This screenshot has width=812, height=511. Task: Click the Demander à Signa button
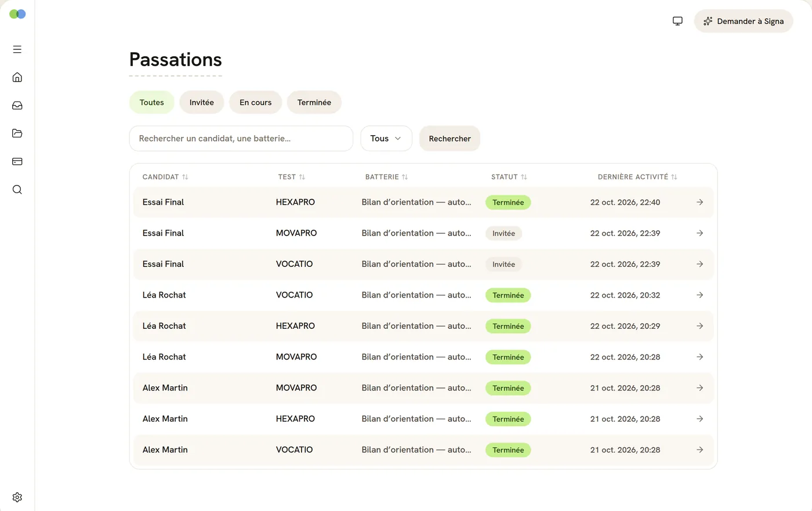[x=744, y=21]
